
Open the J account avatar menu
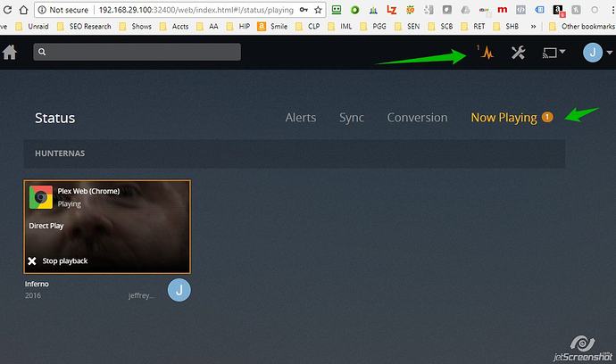[x=593, y=53]
